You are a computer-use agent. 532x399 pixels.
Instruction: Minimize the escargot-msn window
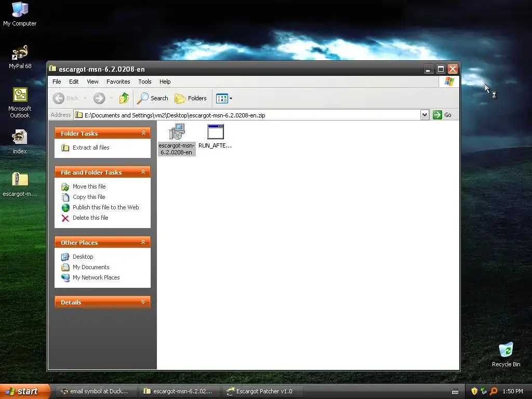click(x=428, y=69)
